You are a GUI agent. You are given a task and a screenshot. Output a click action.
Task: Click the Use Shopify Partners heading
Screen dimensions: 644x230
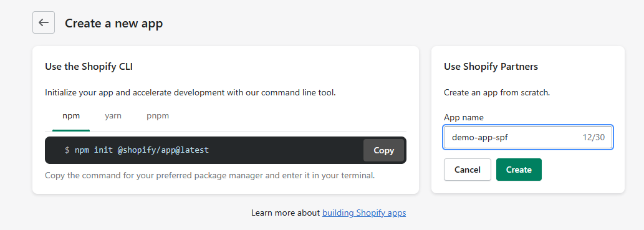click(491, 67)
